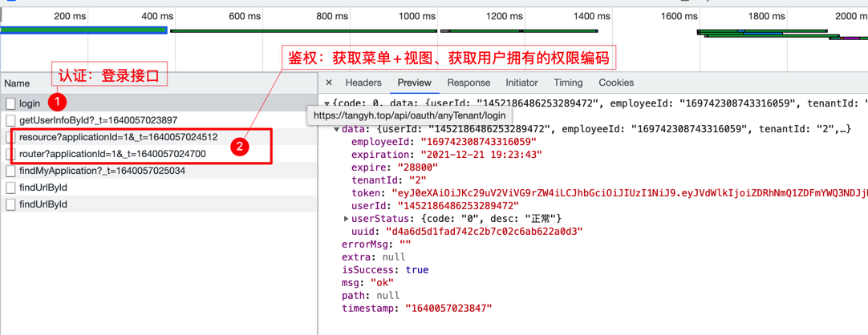
Task: Click the file icon beside resource?applicationId request
Action: (x=10, y=137)
